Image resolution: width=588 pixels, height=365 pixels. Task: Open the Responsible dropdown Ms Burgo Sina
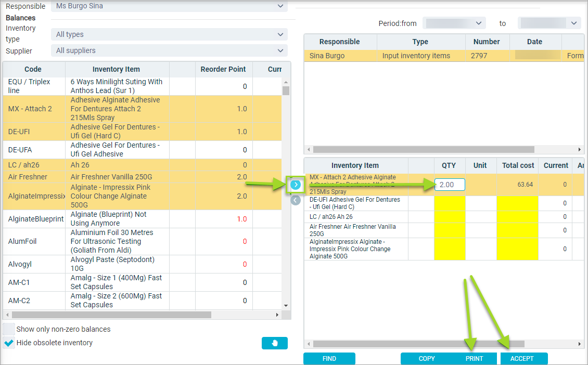tap(169, 6)
